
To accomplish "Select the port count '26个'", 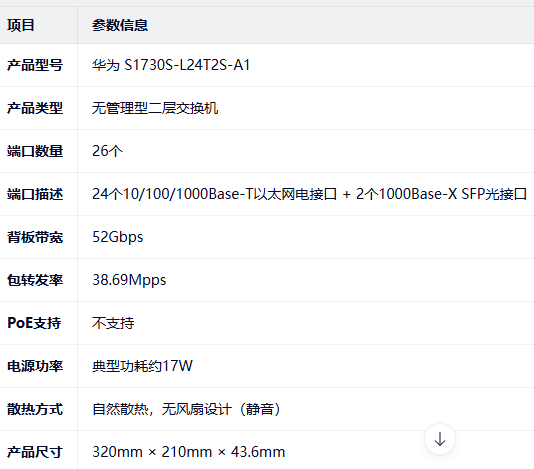I will 107,151.
